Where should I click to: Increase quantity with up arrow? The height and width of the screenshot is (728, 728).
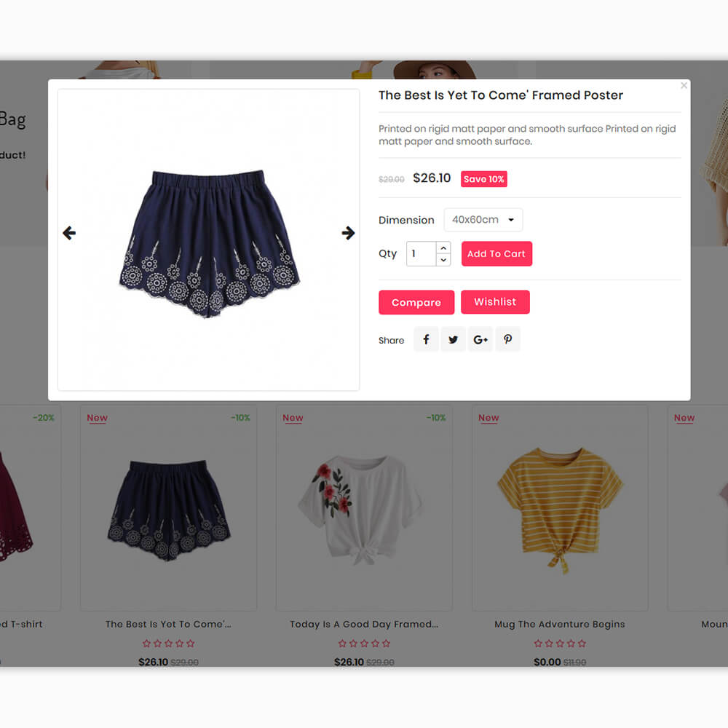(443, 248)
